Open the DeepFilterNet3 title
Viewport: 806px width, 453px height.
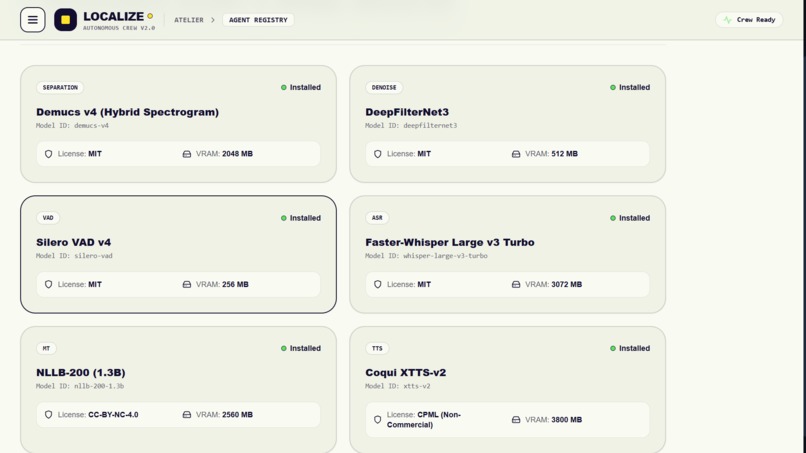[407, 112]
